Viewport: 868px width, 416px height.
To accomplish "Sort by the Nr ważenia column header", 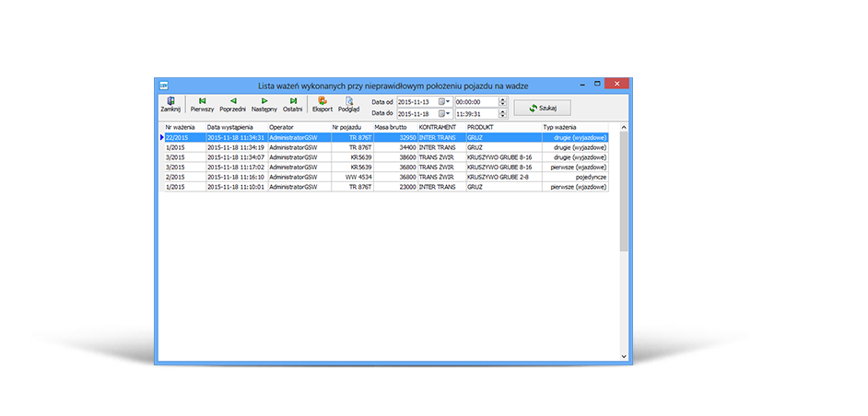I will click(x=182, y=126).
